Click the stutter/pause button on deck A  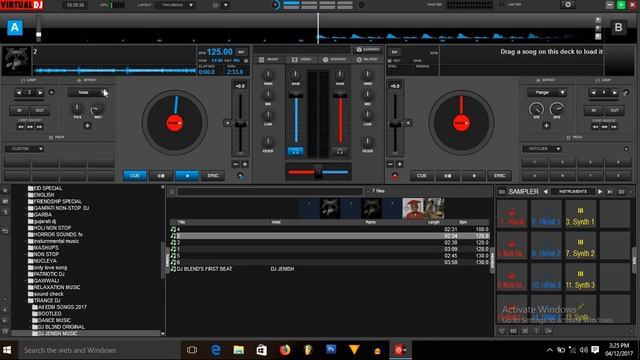(161, 176)
